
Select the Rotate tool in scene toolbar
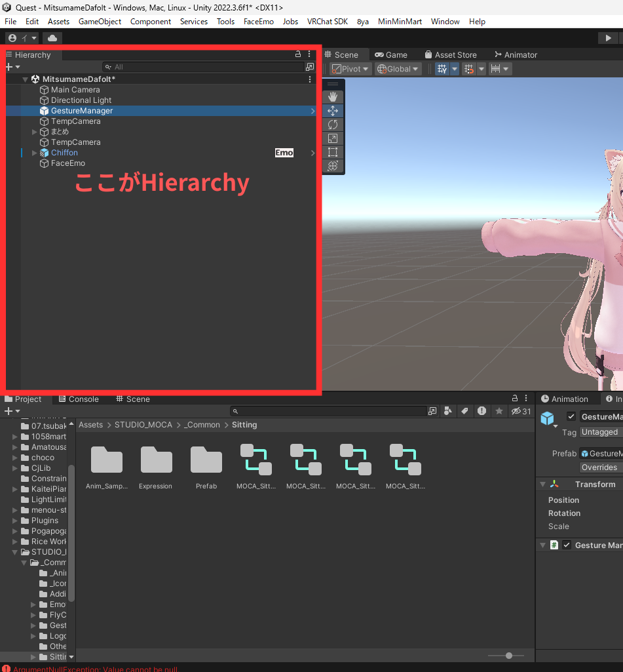333,125
